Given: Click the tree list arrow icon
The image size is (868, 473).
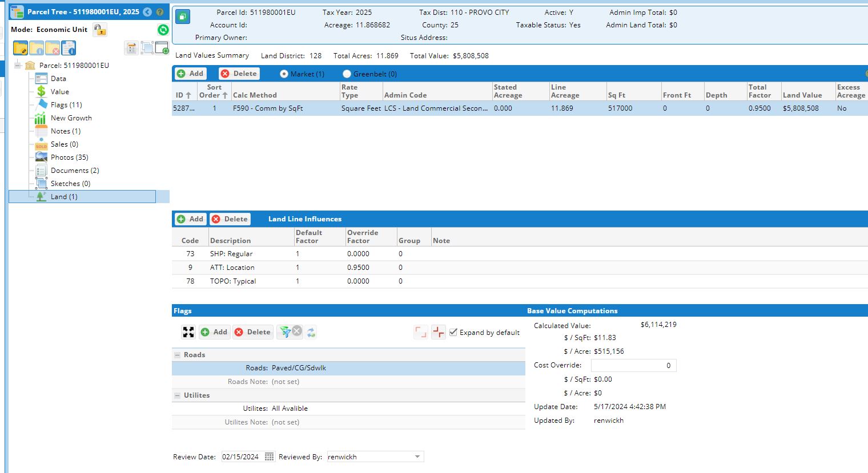Looking at the screenshot, I should point(131,48).
